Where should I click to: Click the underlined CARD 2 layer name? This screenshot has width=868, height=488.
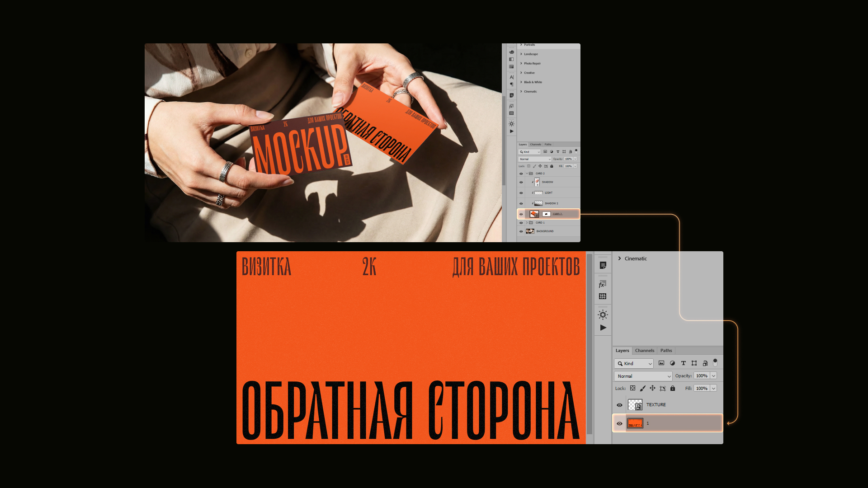557,214
